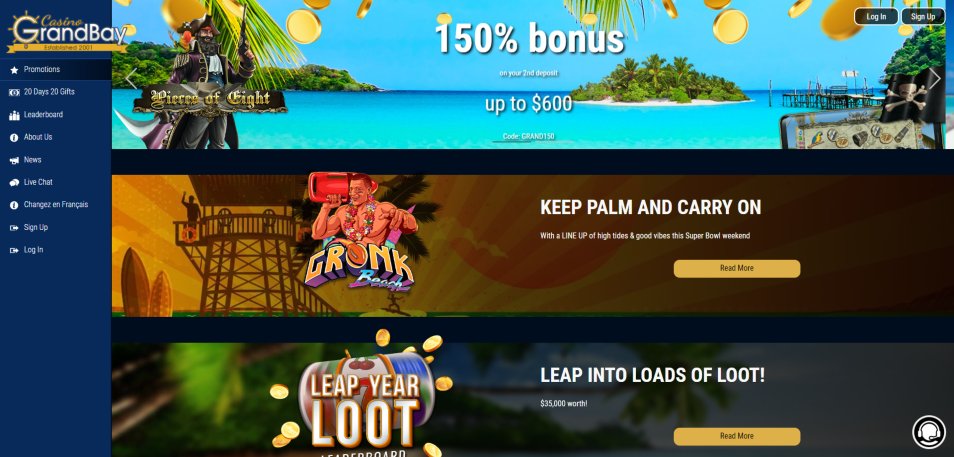Image resolution: width=954 pixels, height=457 pixels.
Task: Click the Leaderboard podium icon
Action: pyautogui.click(x=14, y=115)
